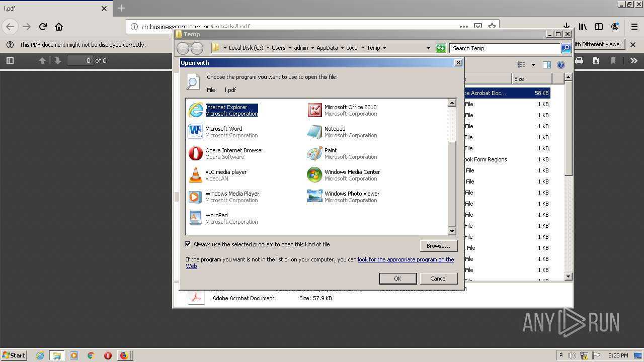Dismiss the PDF warning notification bar
644x362 pixels.
[633, 44]
